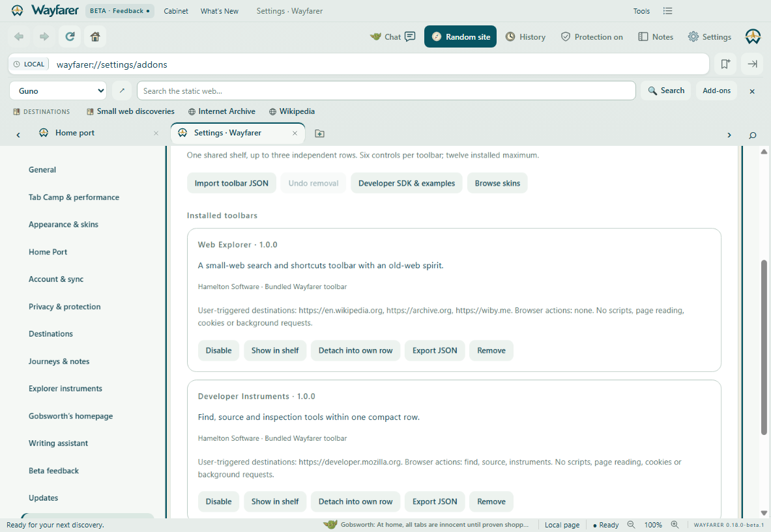Open DESTINATIONS bookmarks folder

(42, 111)
